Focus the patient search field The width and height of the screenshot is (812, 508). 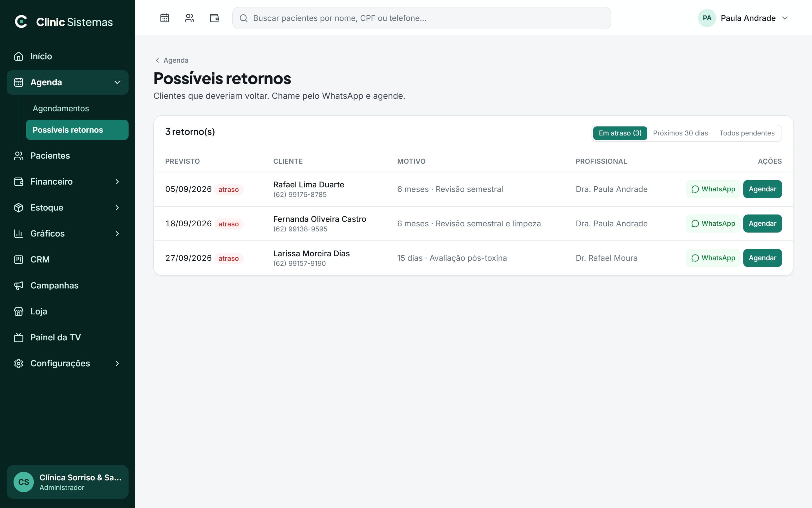(422, 18)
